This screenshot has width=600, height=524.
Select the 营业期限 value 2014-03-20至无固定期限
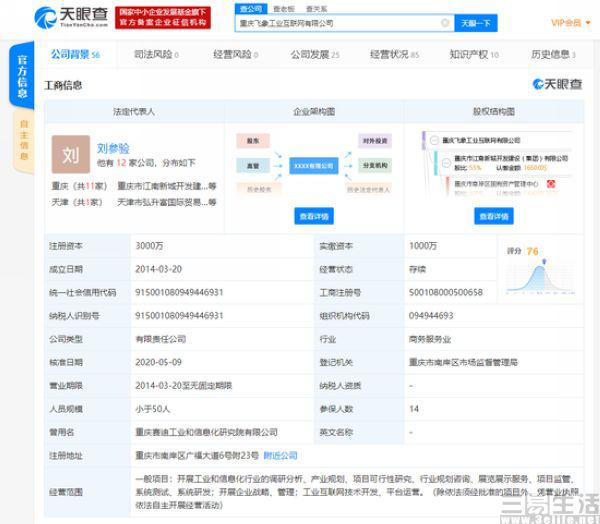[184, 385]
